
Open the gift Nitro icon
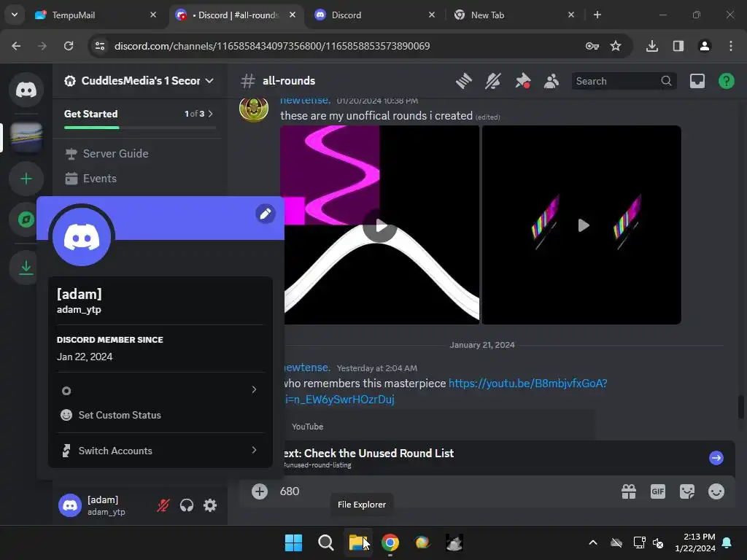pos(629,491)
